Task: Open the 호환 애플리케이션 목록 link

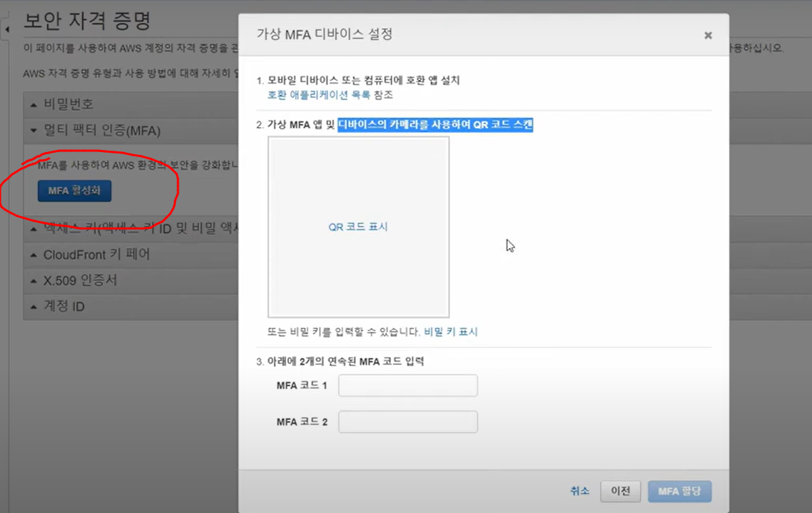Action: click(x=319, y=95)
